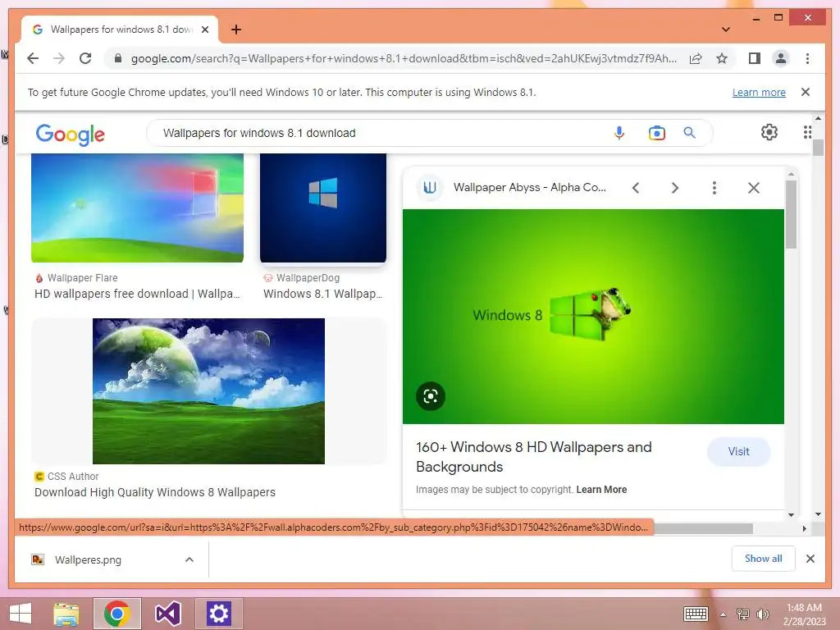Click 'Wallpaper Abyss - Alpha Co...' panel title
The image size is (840, 630).
pos(530,188)
